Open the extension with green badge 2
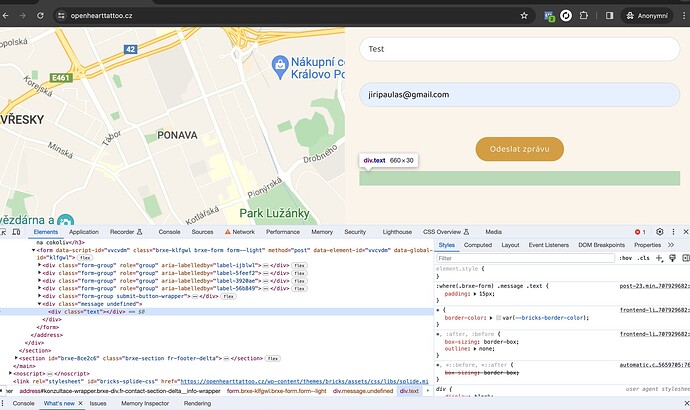The height and width of the screenshot is (410, 690). 549,16
